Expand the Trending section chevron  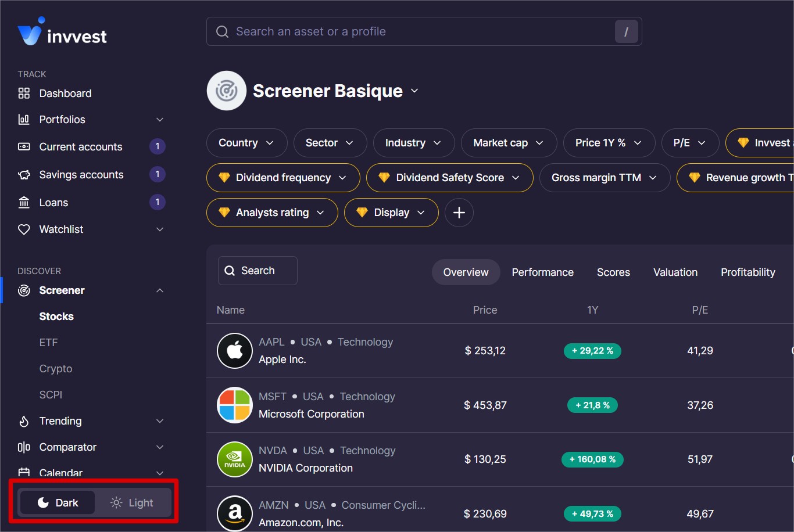(x=160, y=421)
